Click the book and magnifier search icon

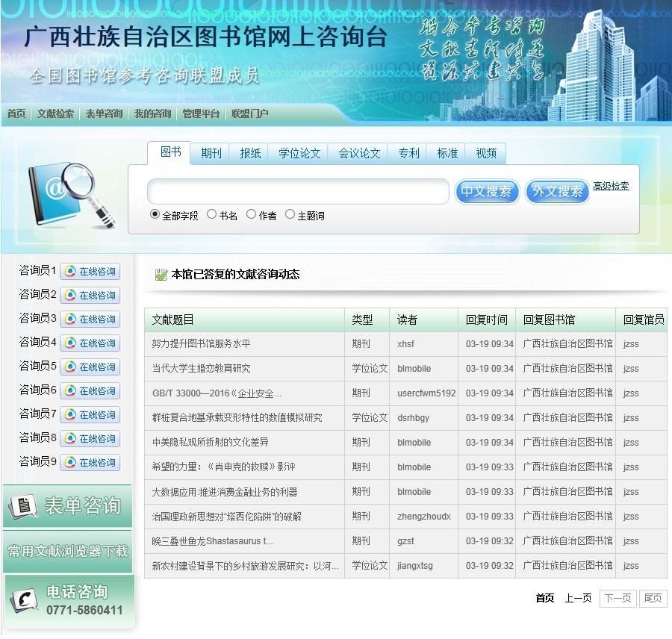pyautogui.click(x=72, y=195)
